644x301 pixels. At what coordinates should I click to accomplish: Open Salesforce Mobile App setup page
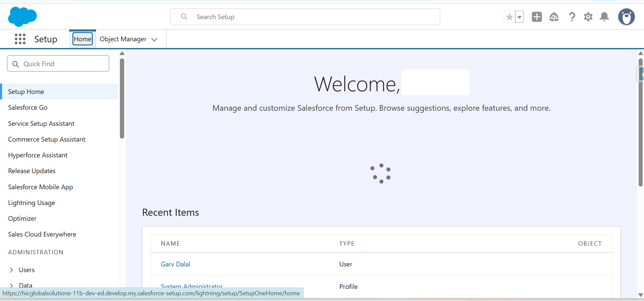pyautogui.click(x=40, y=187)
